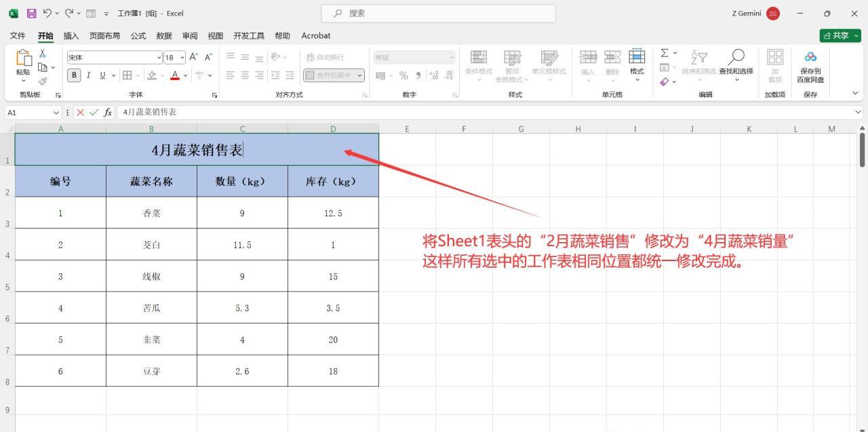
Task: Toggle Bold formatting
Action: [x=75, y=75]
